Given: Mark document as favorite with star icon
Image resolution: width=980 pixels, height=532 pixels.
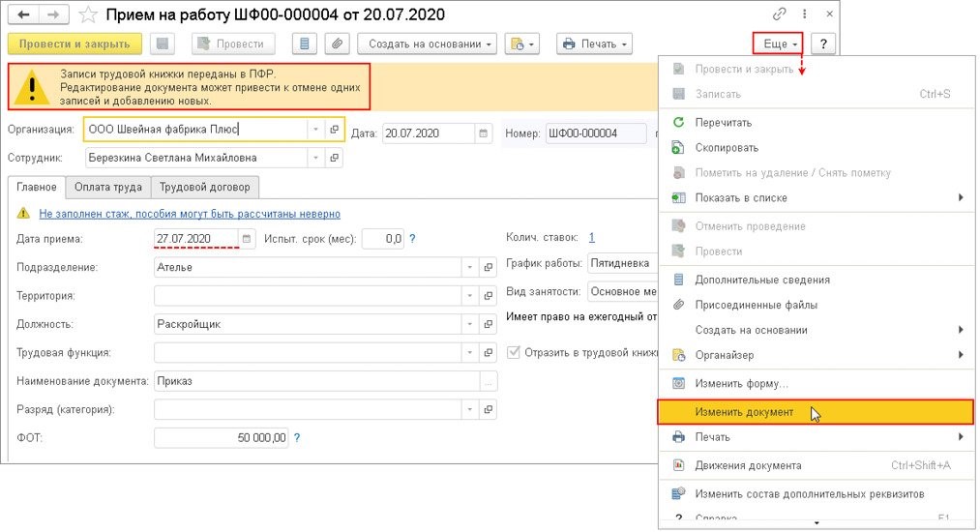Looking at the screenshot, I should [x=87, y=15].
